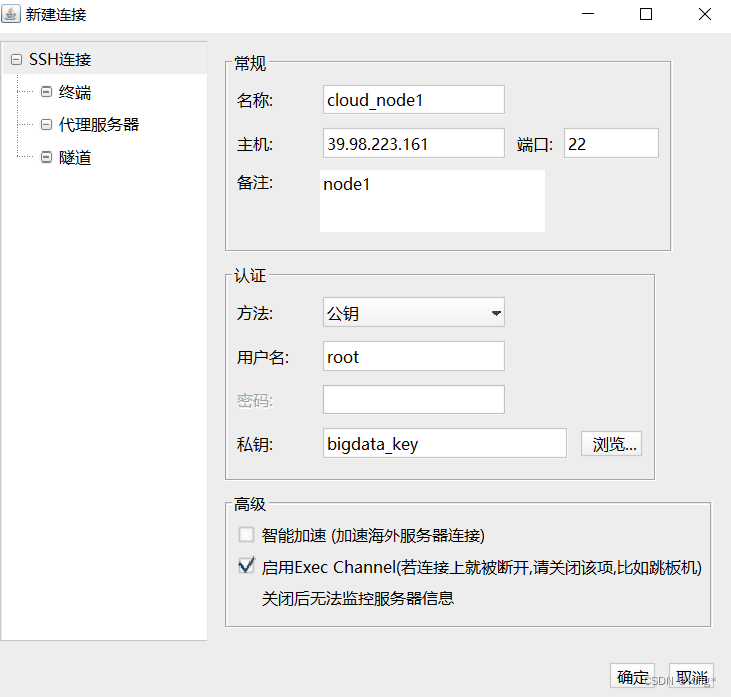Select the 隧道 tree item

(75, 158)
